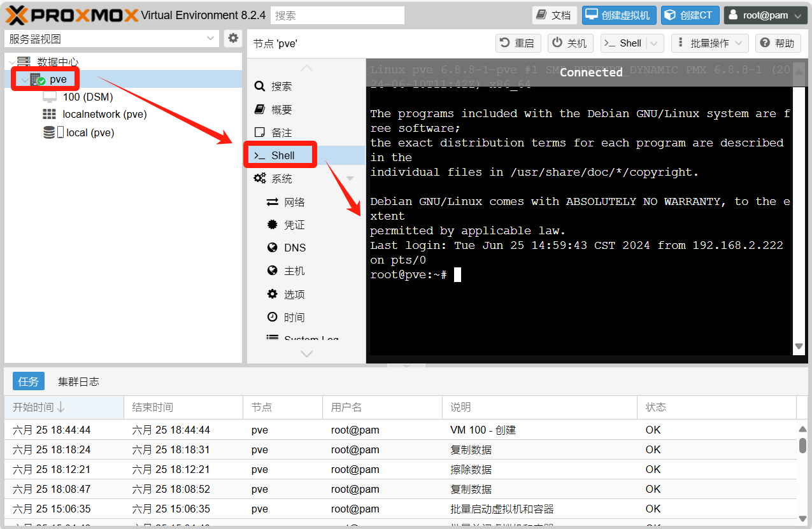The image size is (812, 529).
Task: Open localnetwork (pve) in the tree
Action: [x=104, y=115]
